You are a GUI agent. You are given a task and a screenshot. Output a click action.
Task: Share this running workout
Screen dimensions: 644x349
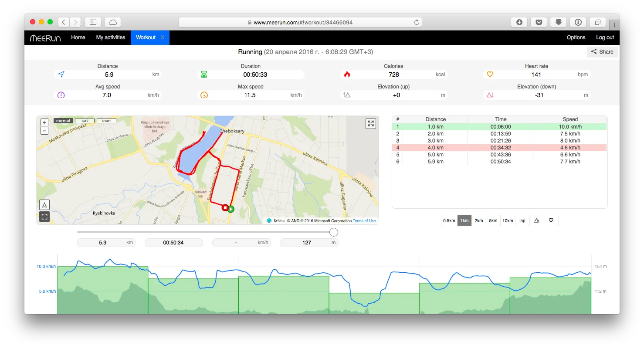pyautogui.click(x=602, y=52)
